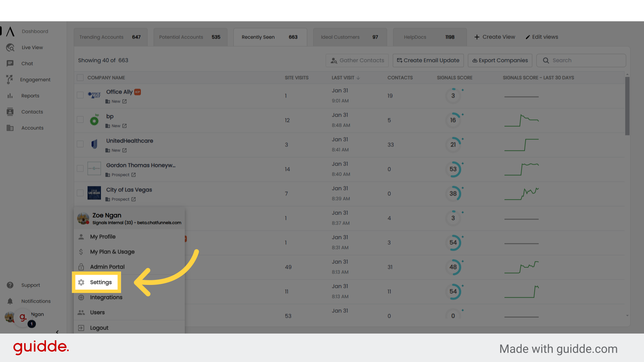The width and height of the screenshot is (644, 362).
Task: Click the table vertical scrollbar thumb
Action: click(x=627, y=106)
